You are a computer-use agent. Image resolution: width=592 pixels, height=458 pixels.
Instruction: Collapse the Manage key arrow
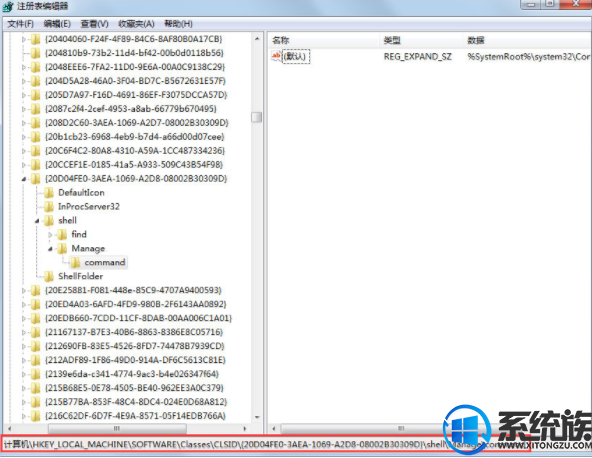click(50, 249)
